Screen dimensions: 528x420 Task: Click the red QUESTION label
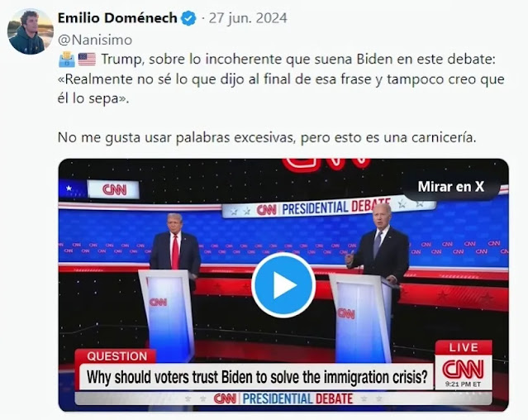(x=117, y=356)
